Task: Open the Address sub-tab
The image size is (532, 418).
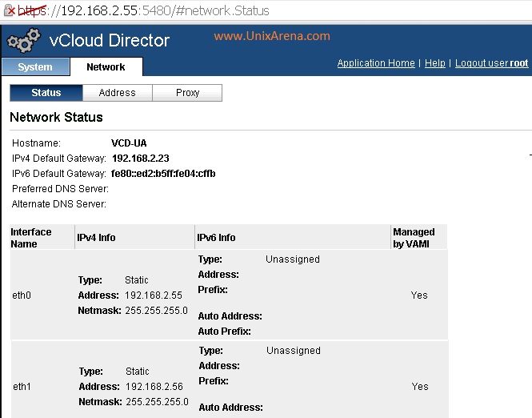Action: 117,93
